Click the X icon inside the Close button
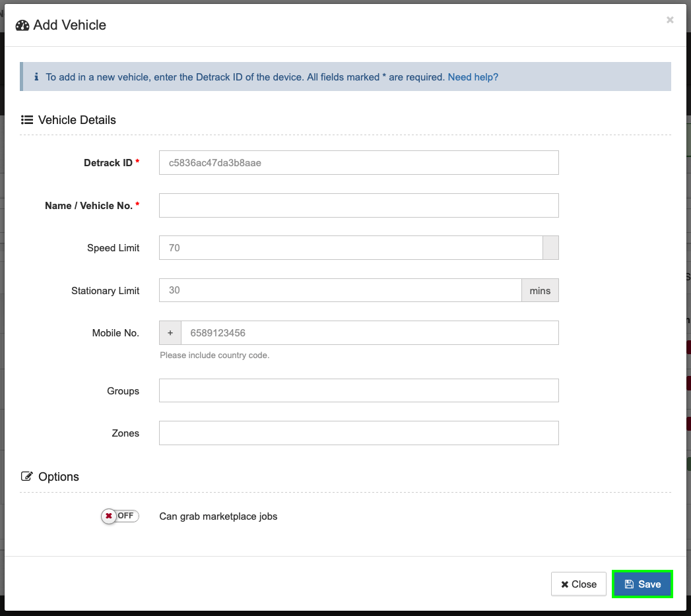The width and height of the screenshot is (691, 616). [566, 584]
